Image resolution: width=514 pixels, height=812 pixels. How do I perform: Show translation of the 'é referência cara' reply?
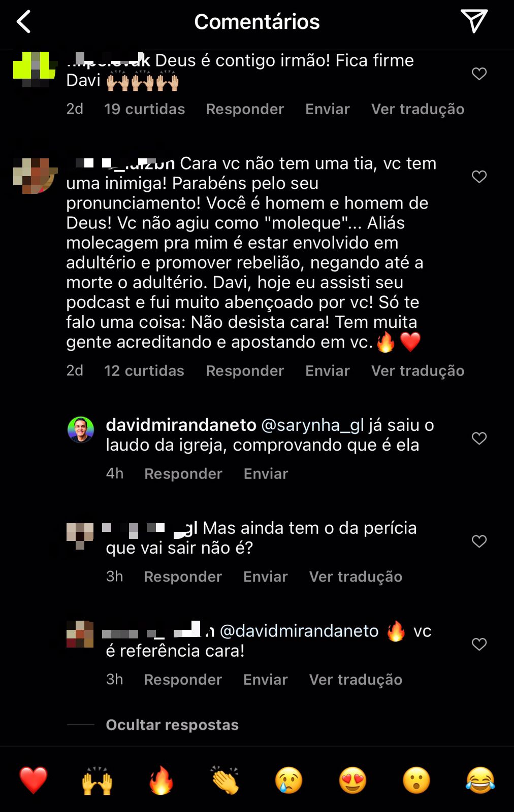click(x=356, y=680)
